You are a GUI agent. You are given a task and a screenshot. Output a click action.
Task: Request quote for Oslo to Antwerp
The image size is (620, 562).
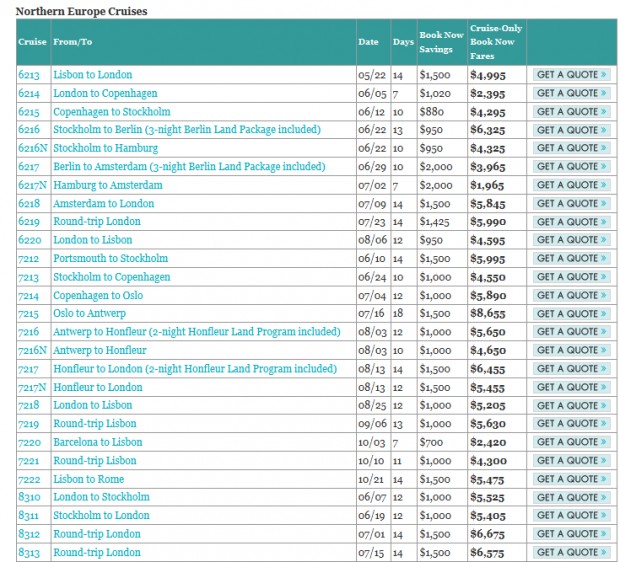571,314
